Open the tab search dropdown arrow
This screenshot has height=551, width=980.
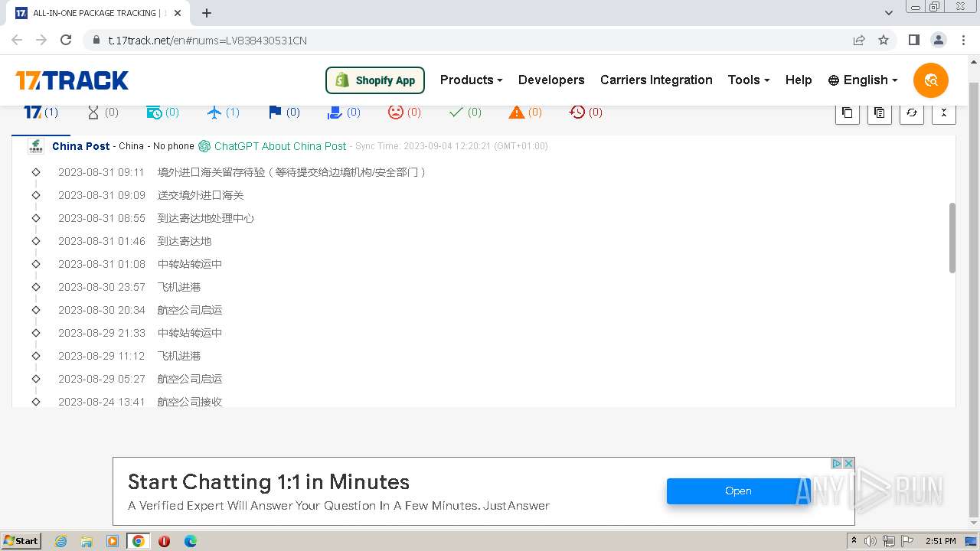tap(889, 13)
